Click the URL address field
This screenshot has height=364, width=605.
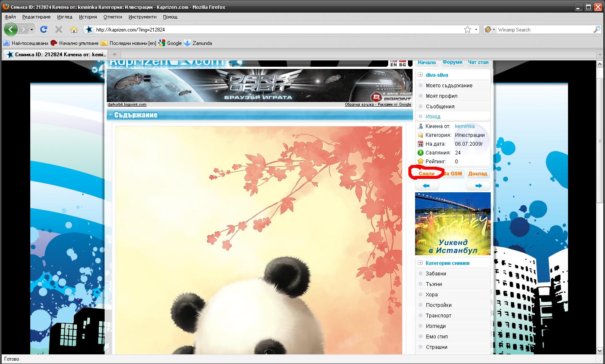277,30
